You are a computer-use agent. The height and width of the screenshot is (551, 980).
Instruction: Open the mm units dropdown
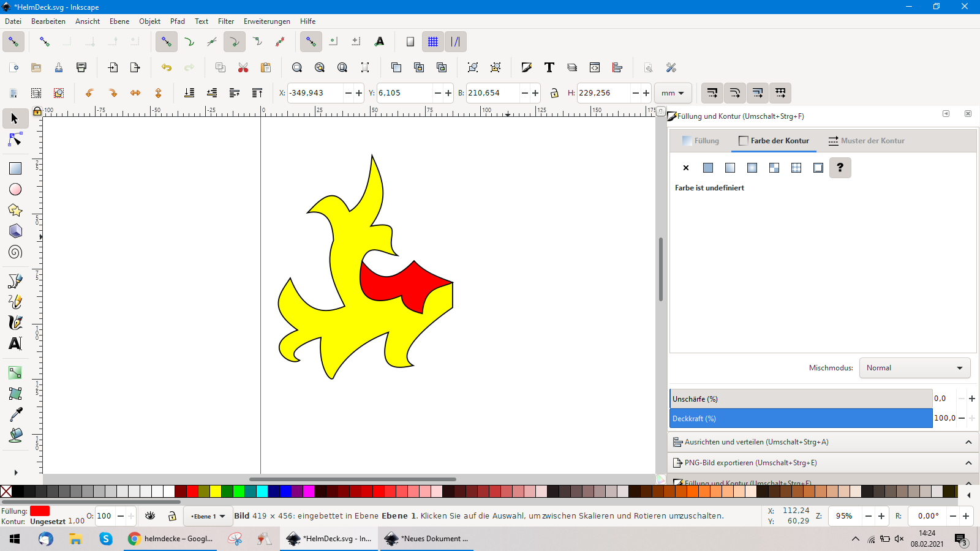click(673, 93)
